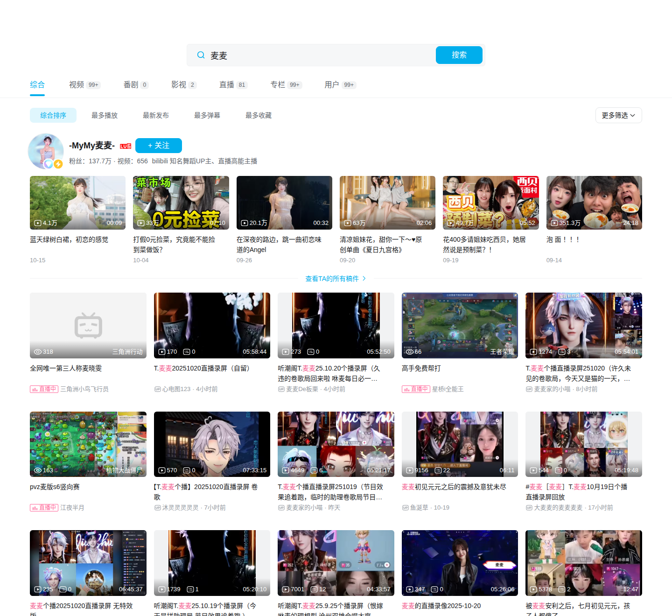The width and height of the screenshot is (672, 616).
Task: Click the LV6 level badge beside -MyMy麦麦-
Action: pyautogui.click(x=126, y=146)
